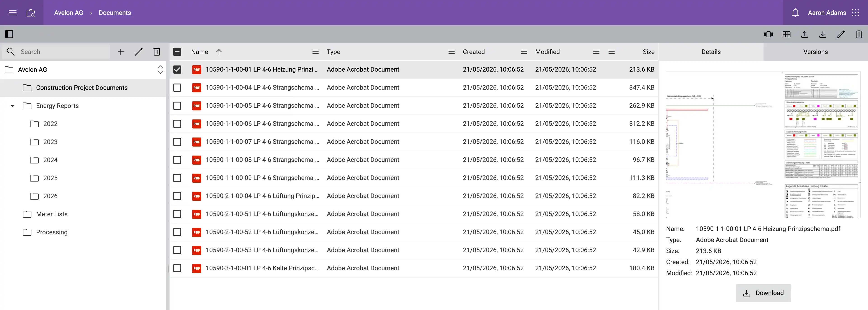Click the add folder plus icon

(121, 51)
